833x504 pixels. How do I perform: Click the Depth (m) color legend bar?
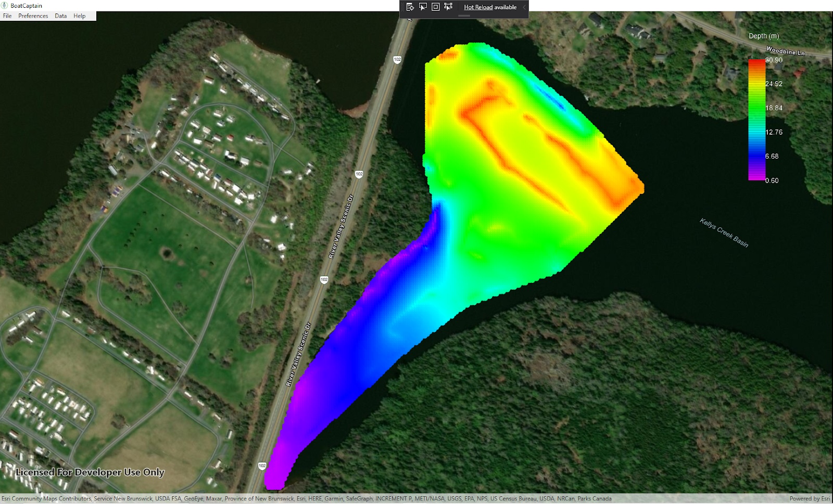pos(757,120)
